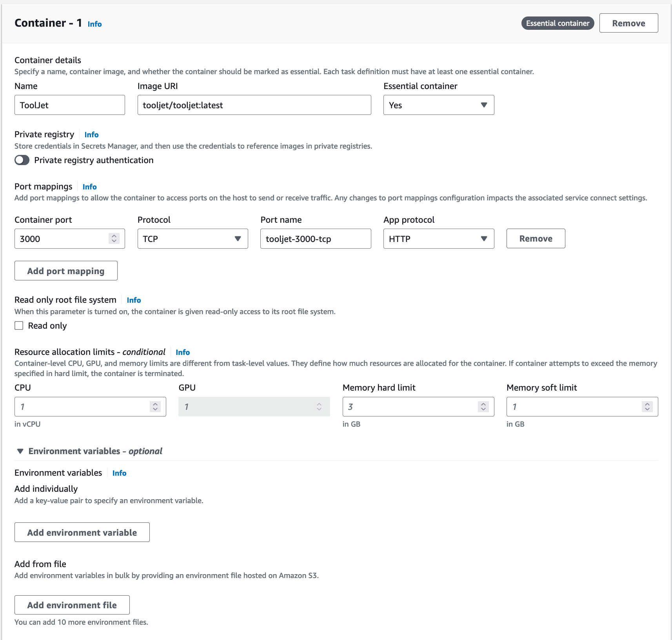
Task: Click Container port stepper arrows
Action: tap(114, 238)
